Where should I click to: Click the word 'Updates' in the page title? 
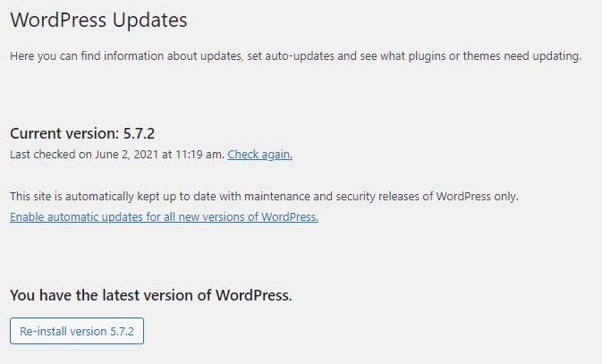(149, 20)
